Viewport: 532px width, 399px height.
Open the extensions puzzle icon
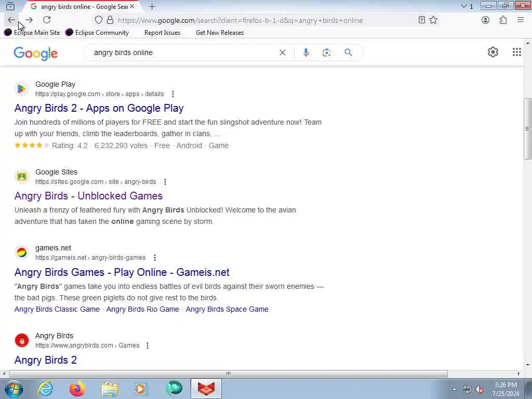click(503, 20)
